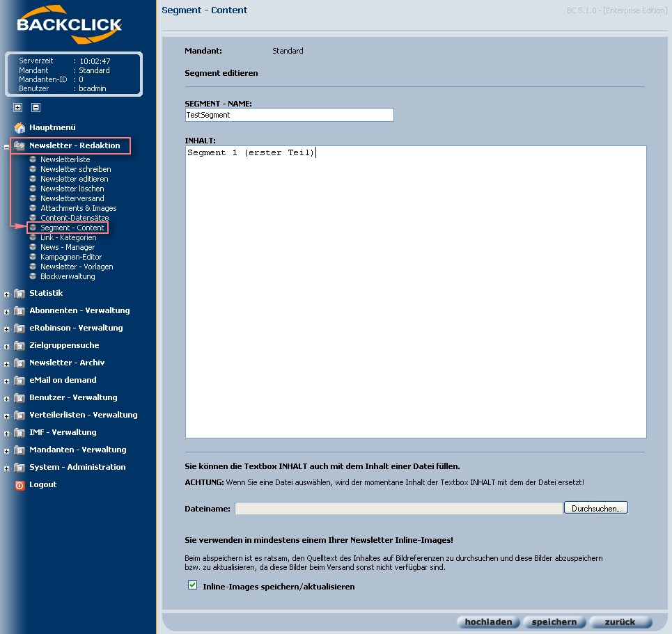
Task: Click the bullet icon beside News - Manager
Action: [x=33, y=247]
